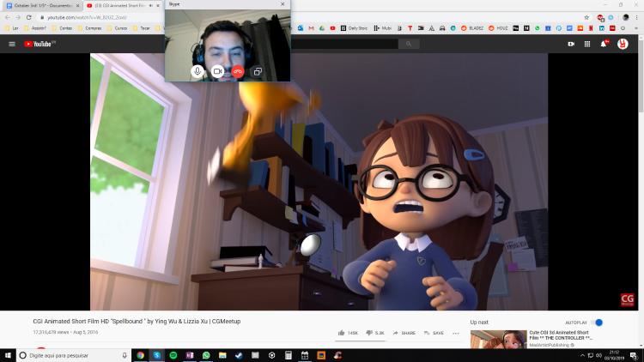Go to YouTube home via logo
The height and width of the screenshot is (362, 644).
click(39, 44)
